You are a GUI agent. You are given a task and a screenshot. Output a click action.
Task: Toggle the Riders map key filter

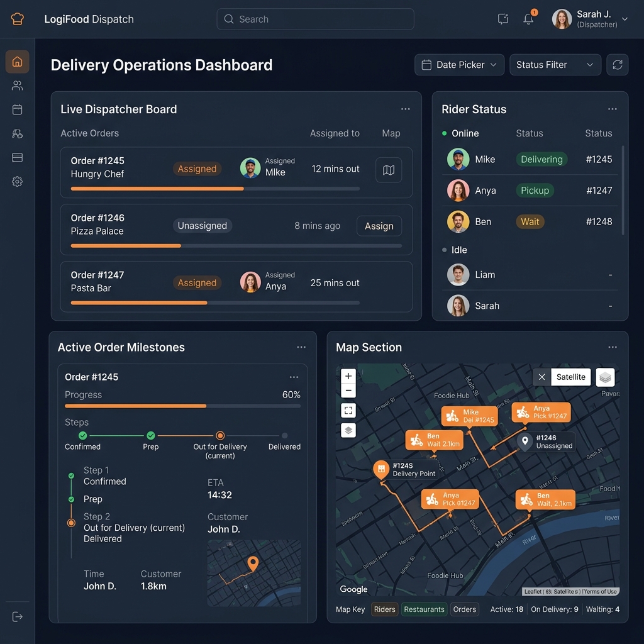point(384,609)
